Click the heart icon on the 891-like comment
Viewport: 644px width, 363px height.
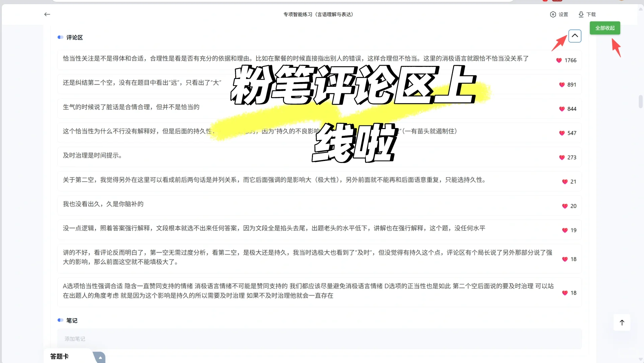561,85
